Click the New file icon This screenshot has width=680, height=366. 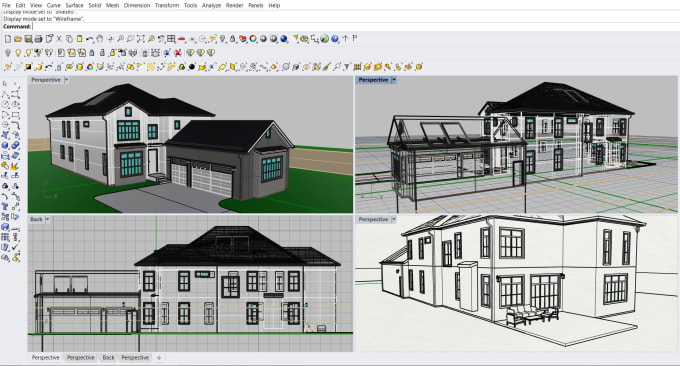(x=8, y=39)
